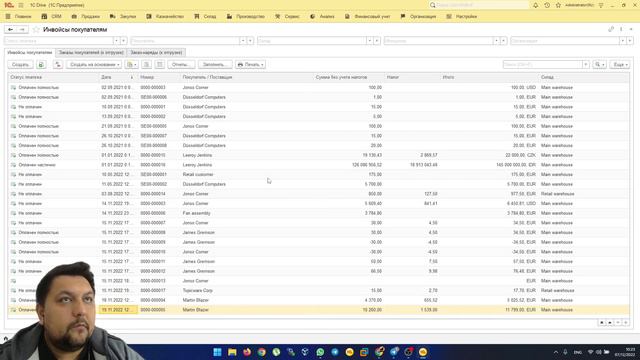This screenshot has height=360, width=640.
Task: Open favorites star in top bar
Action: [x=558, y=5]
